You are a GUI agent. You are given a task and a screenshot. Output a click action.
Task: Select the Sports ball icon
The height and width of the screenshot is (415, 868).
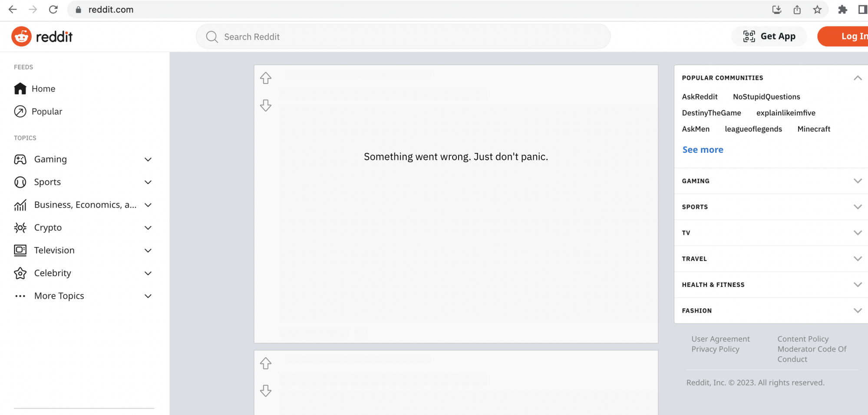(20, 182)
